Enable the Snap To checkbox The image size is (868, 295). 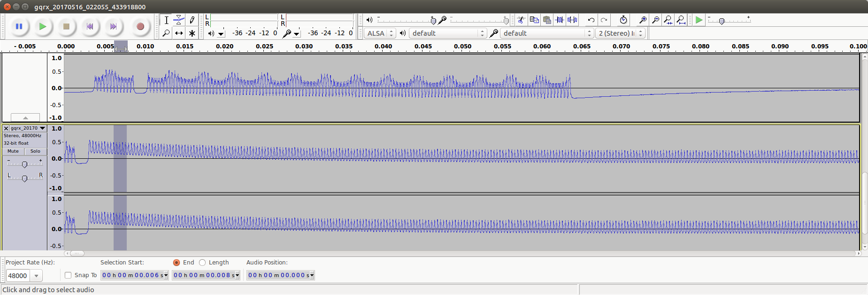point(68,275)
